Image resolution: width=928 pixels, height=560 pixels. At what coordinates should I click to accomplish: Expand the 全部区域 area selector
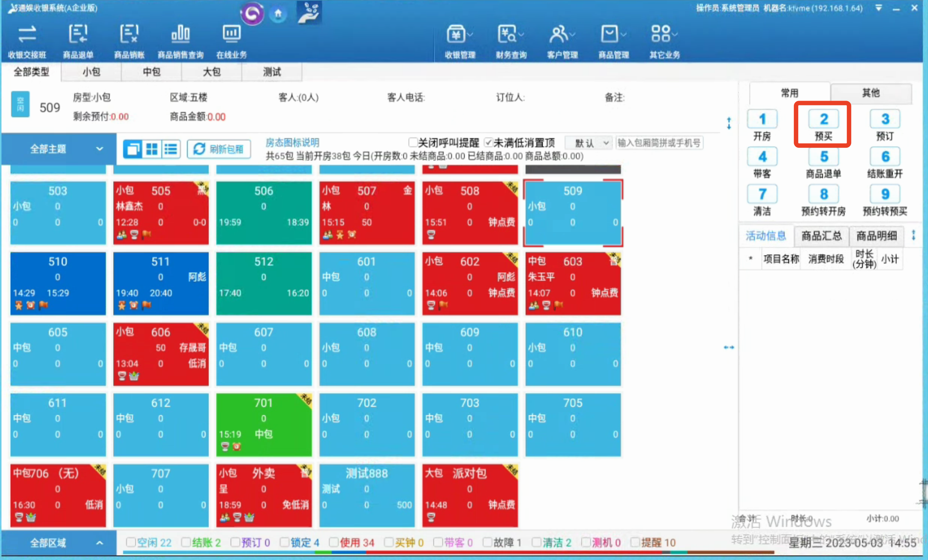click(59, 543)
